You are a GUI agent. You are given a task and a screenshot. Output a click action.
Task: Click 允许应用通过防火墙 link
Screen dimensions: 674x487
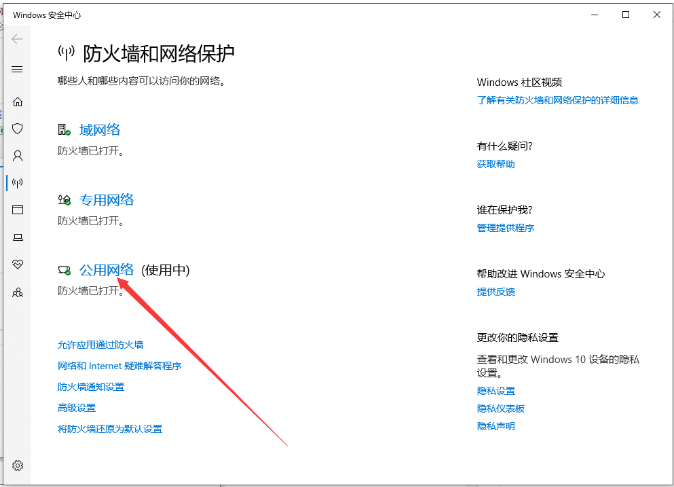pos(100,345)
